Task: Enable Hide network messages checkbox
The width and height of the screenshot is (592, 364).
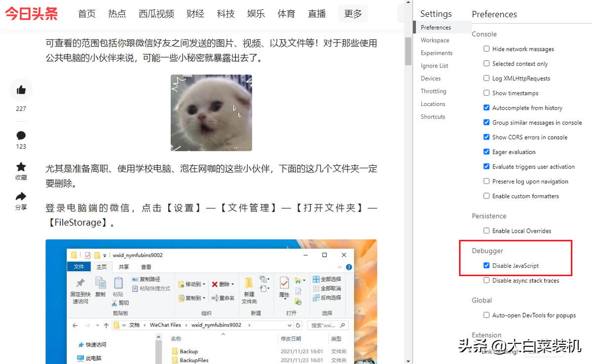Action: click(x=487, y=49)
